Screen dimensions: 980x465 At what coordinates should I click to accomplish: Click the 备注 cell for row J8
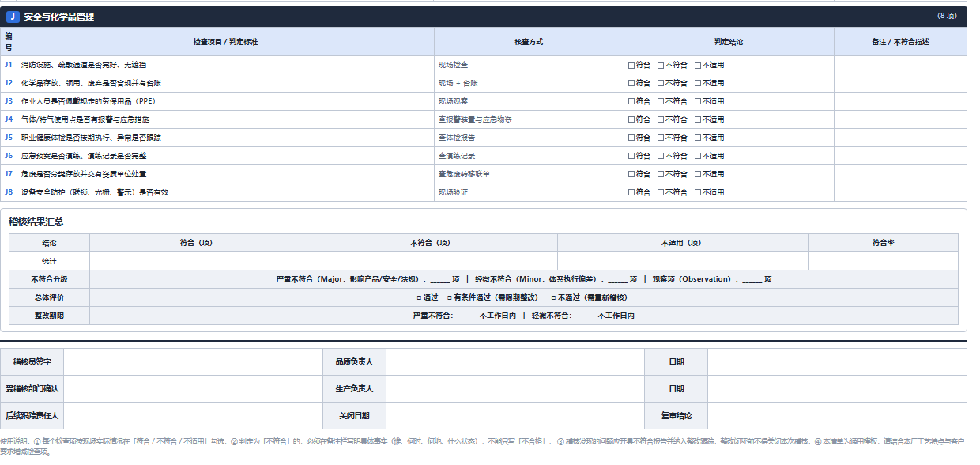tap(900, 192)
